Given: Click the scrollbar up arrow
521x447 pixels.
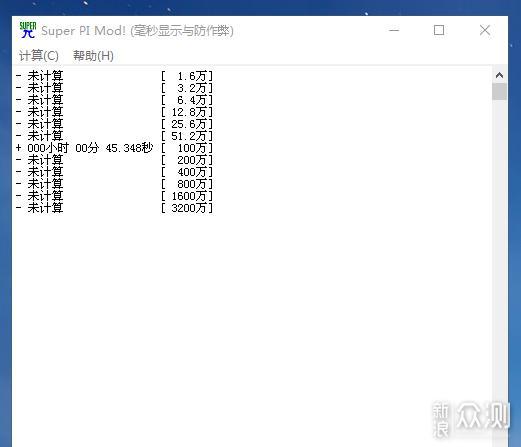Looking at the screenshot, I should pos(499,75).
